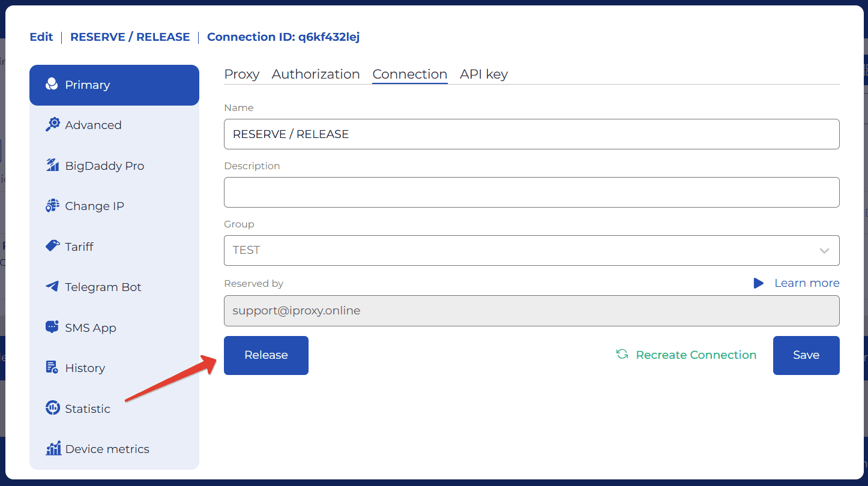The image size is (868, 486).
Task: Click the play icon beside Learn more
Action: 759,283
